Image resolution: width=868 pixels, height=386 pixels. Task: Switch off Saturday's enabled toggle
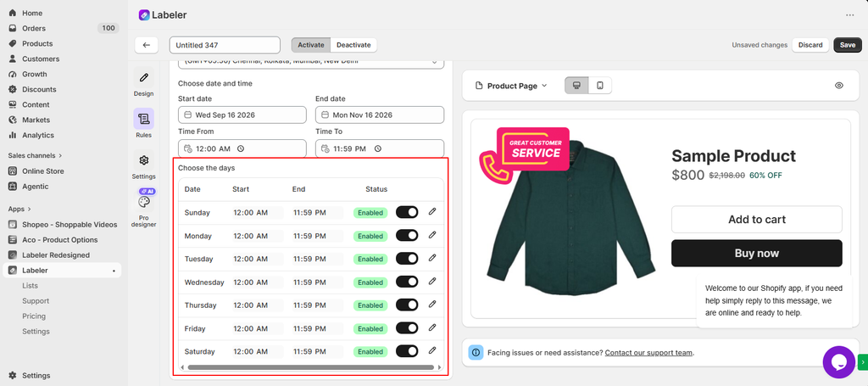(407, 351)
